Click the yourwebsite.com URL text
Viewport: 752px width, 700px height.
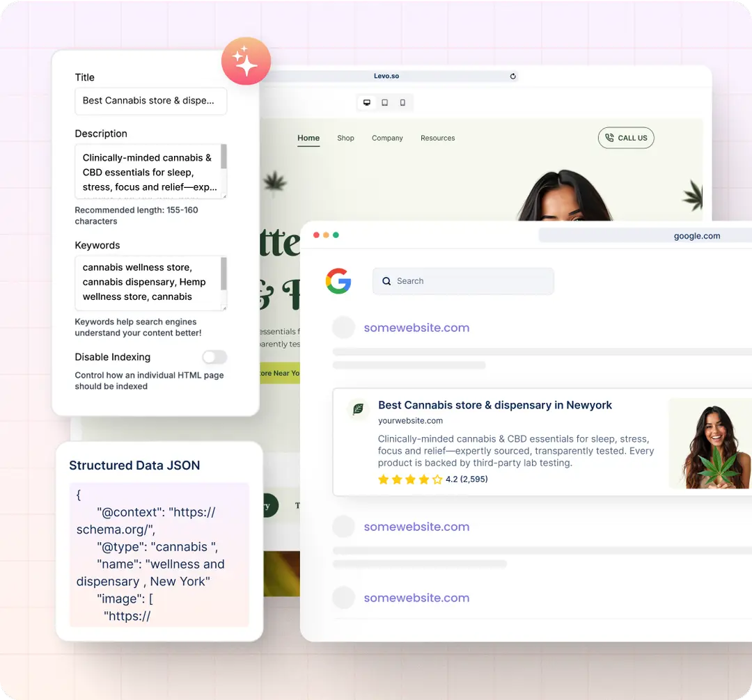click(411, 421)
